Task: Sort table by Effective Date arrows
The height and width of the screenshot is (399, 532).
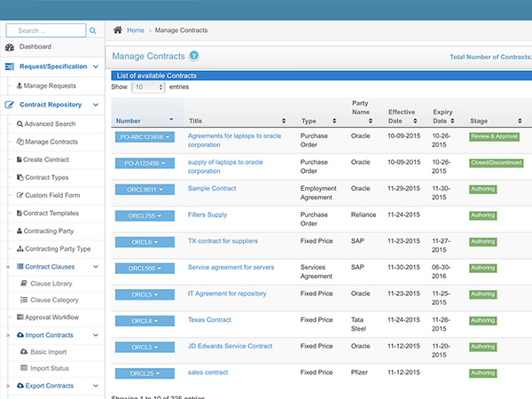Action: (x=415, y=121)
